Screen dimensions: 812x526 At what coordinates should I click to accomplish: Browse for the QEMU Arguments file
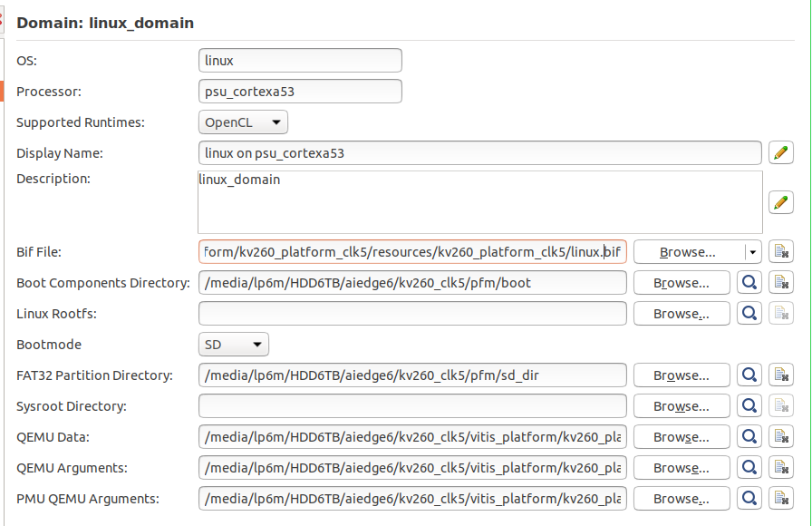pyautogui.click(x=681, y=468)
